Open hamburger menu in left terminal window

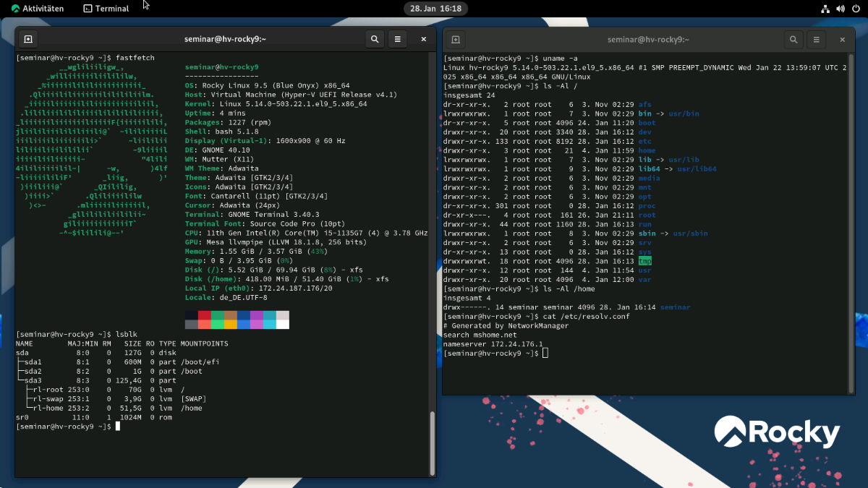coord(397,39)
